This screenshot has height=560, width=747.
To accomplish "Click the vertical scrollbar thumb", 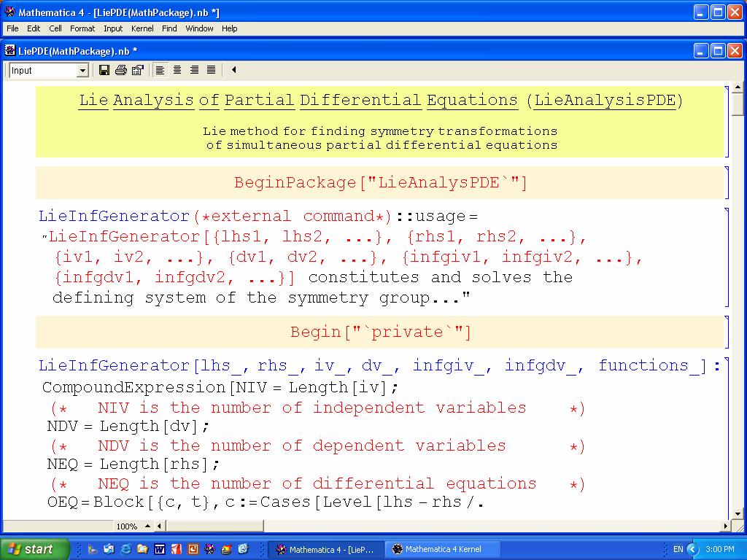I will point(738,104).
